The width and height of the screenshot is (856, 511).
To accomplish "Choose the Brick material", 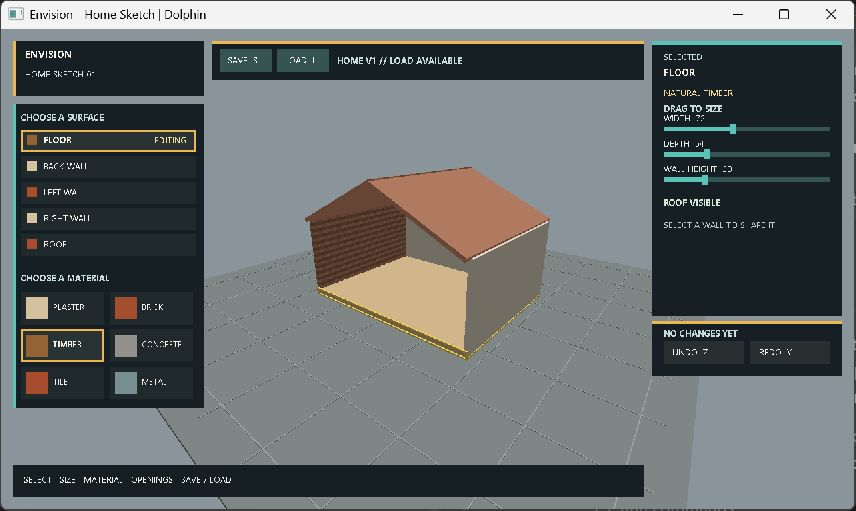I will pos(152,307).
